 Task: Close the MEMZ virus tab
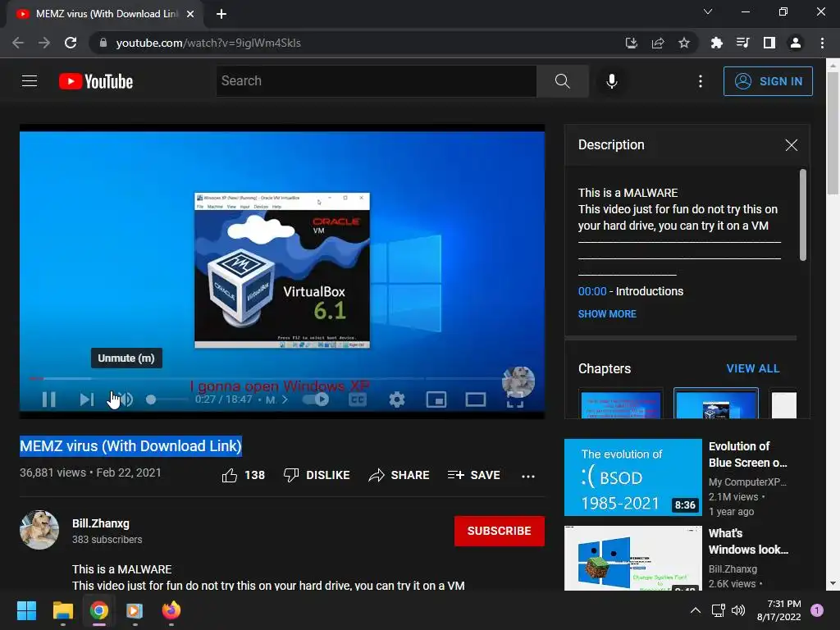[190, 14]
